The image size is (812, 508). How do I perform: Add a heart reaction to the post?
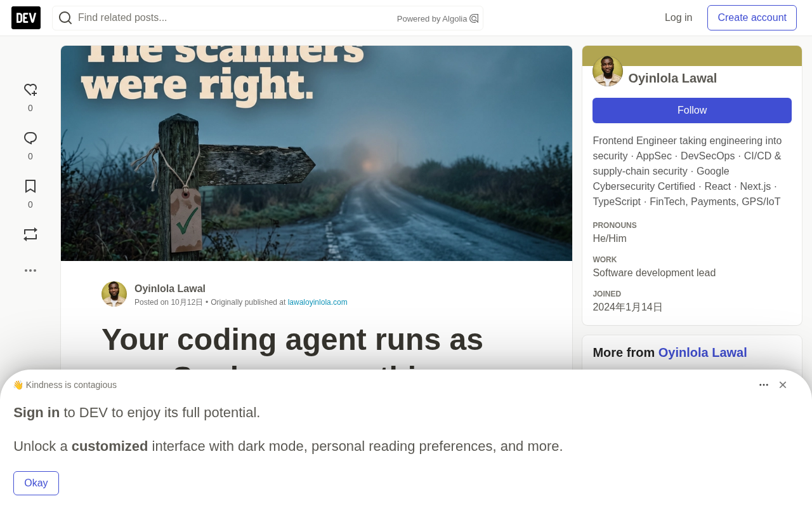[x=30, y=90]
